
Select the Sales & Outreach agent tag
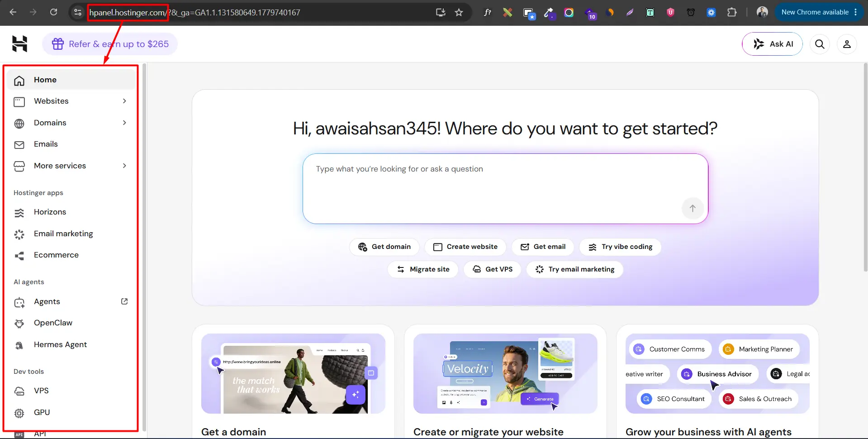tap(759, 399)
